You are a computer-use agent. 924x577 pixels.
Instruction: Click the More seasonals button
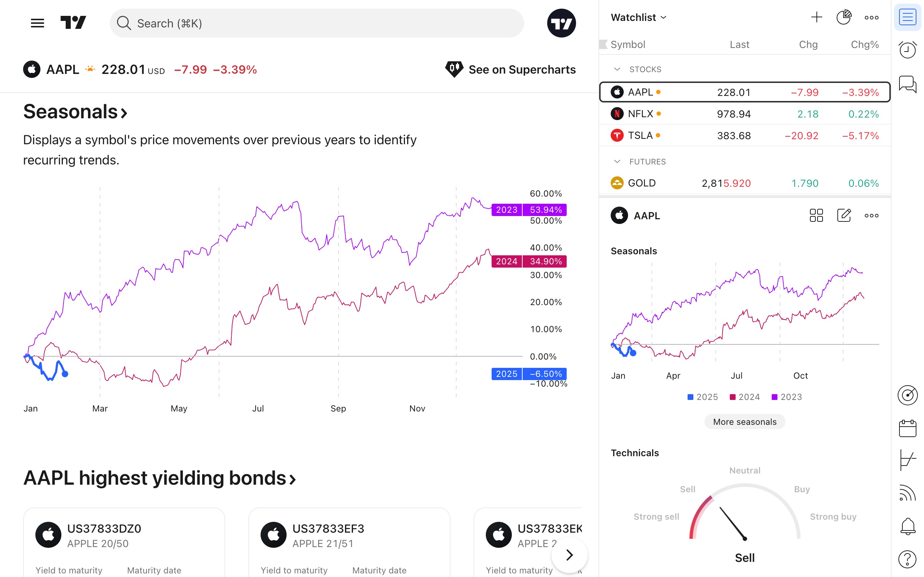click(745, 422)
